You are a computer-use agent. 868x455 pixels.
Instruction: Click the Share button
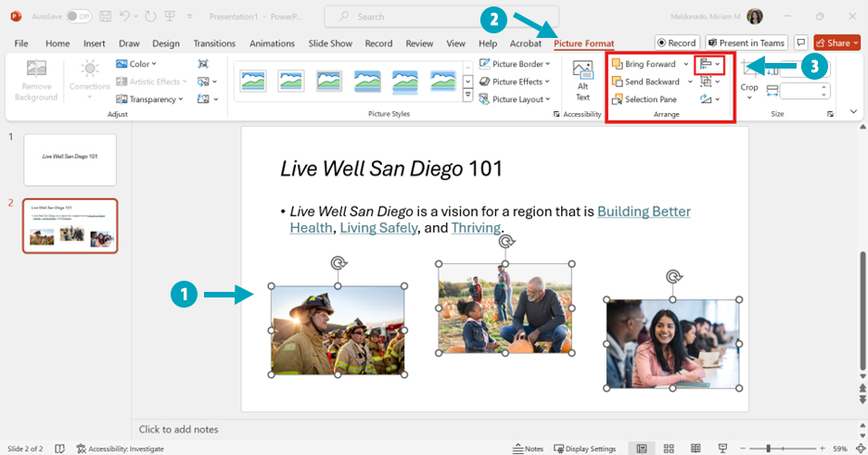click(x=837, y=43)
